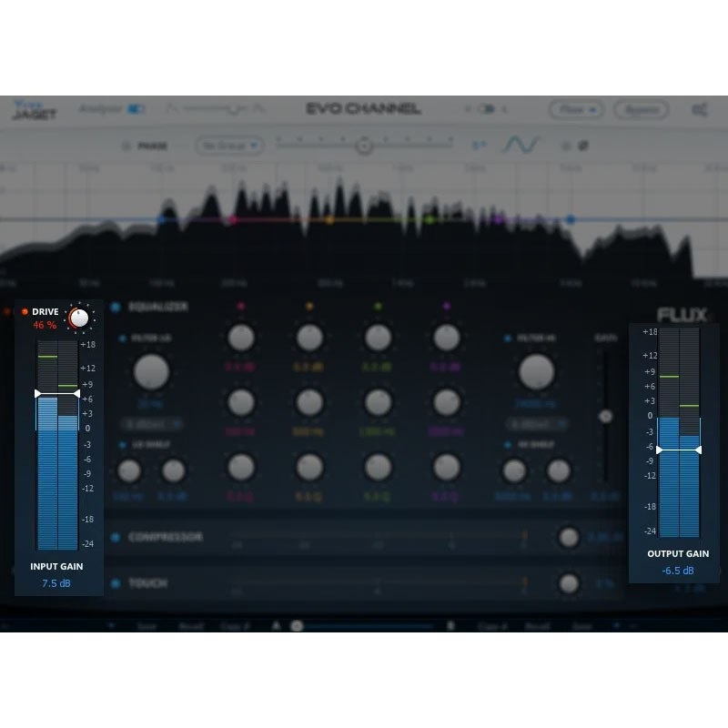Click the orange band Q knob
Screen dimensions: 728x728
pos(309,467)
